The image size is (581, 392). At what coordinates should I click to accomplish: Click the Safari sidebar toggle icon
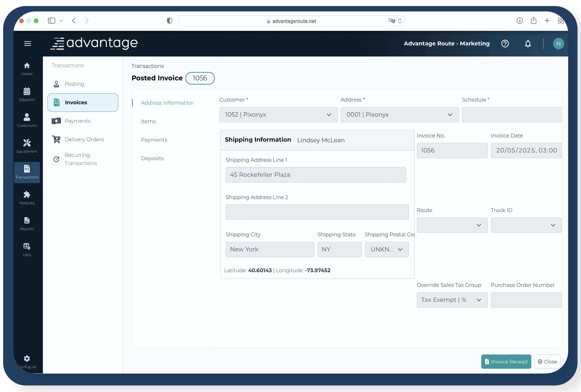coord(52,20)
